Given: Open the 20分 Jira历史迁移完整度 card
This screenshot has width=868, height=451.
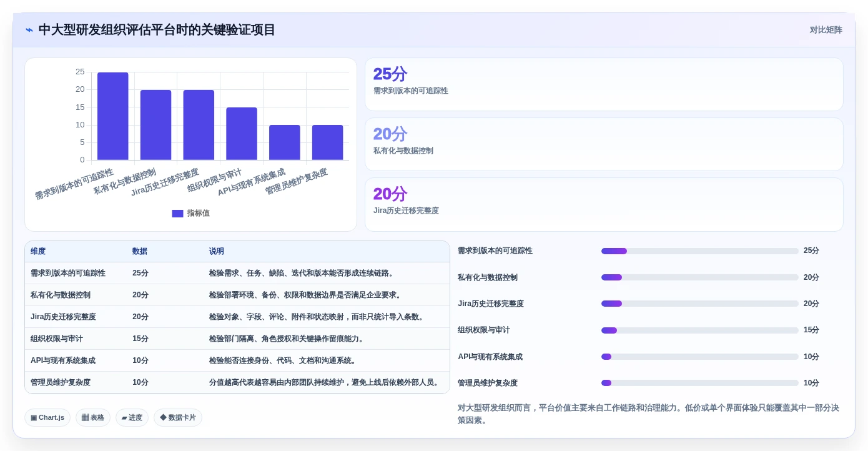Looking at the screenshot, I should tap(604, 204).
